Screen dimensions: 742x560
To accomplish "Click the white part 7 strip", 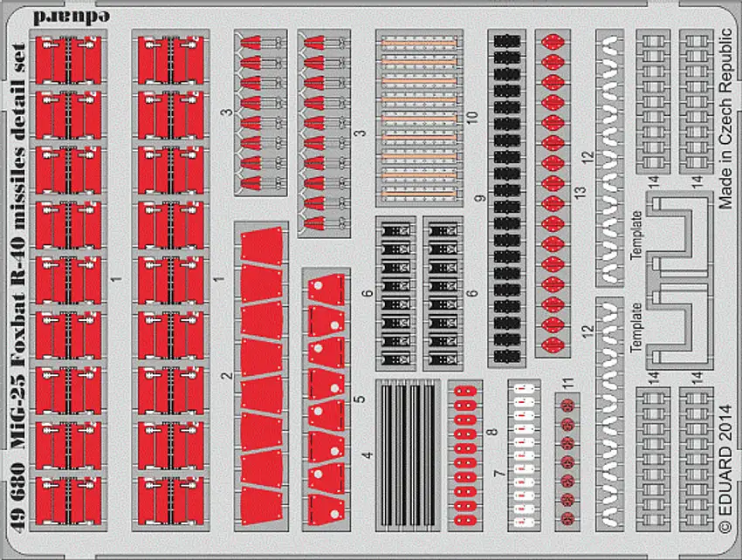I will pyautogui.click(x=525, y=457).
